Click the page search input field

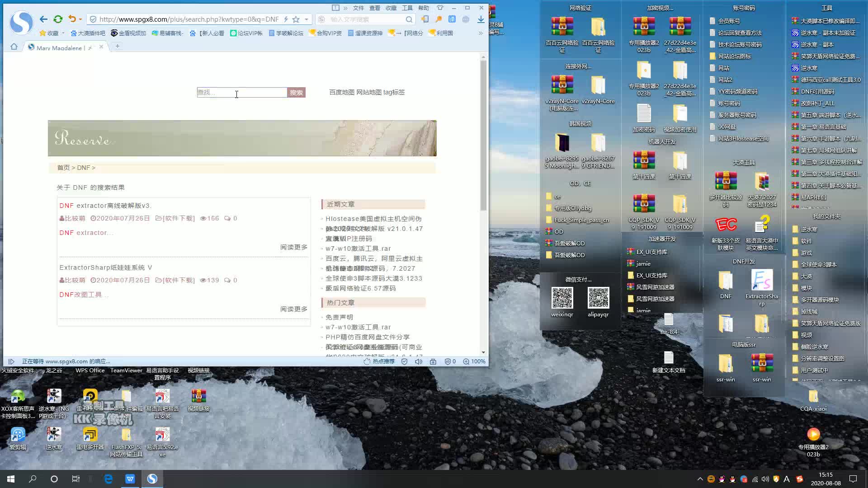pyautogui.click(x=242, y=93)
